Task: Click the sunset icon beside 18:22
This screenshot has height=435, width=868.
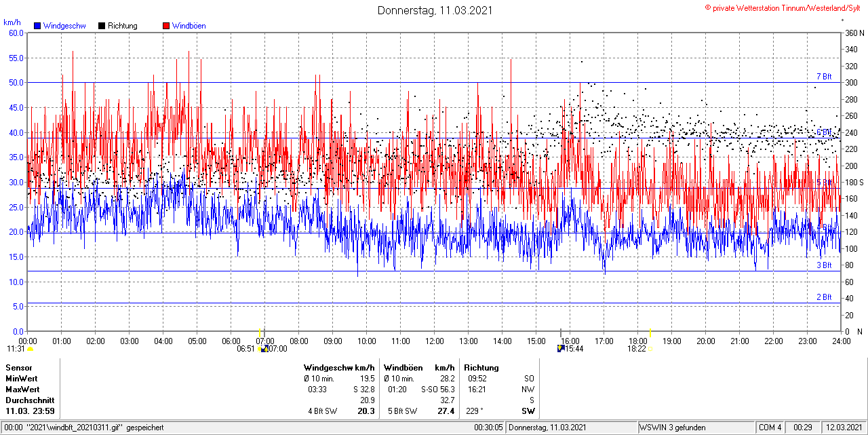Action: 650,349
